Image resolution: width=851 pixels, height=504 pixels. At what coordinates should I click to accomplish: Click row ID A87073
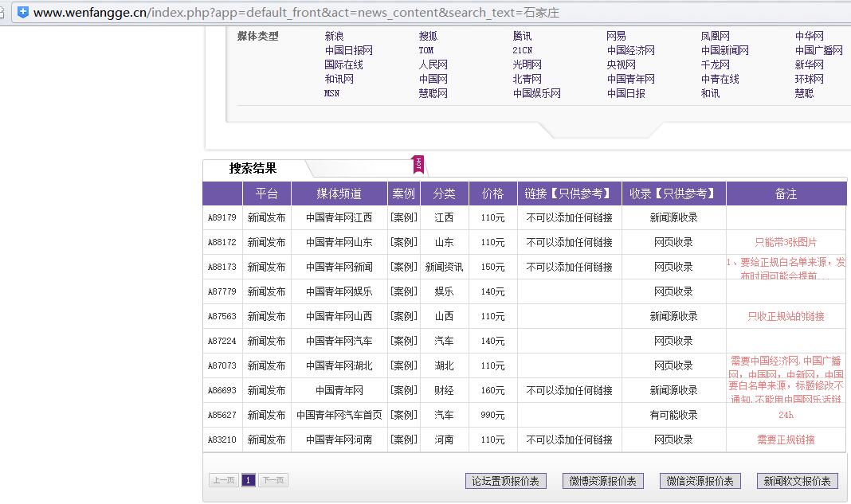pos(222,365)
